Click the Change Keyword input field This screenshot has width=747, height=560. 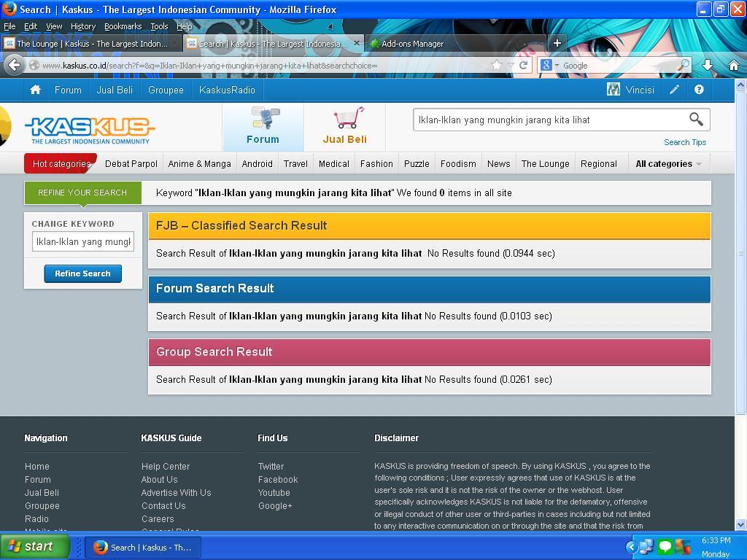83,241
